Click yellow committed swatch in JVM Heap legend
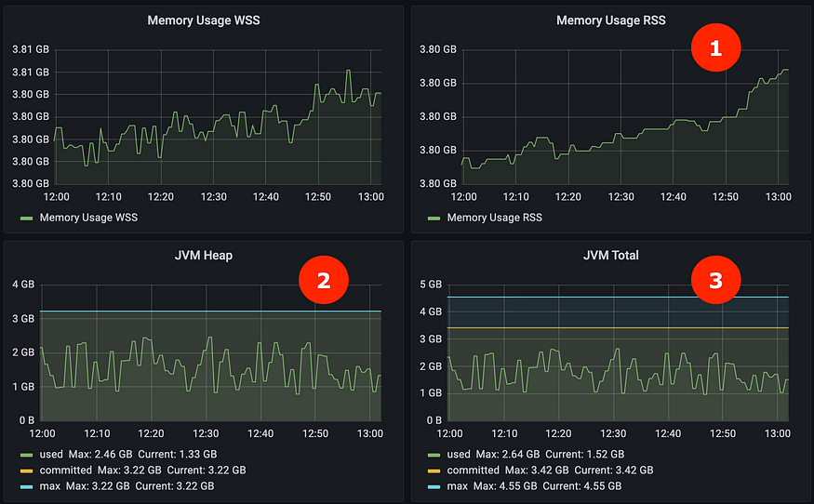The width and height of the screenshot is (814, 504). point(26,471)
